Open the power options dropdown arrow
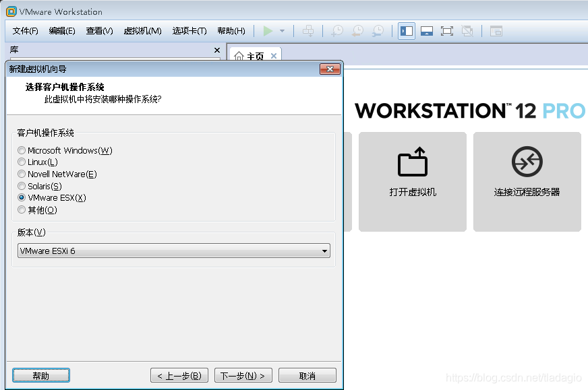Viewport: 588px width, 390px height. (x=283, y=31)
